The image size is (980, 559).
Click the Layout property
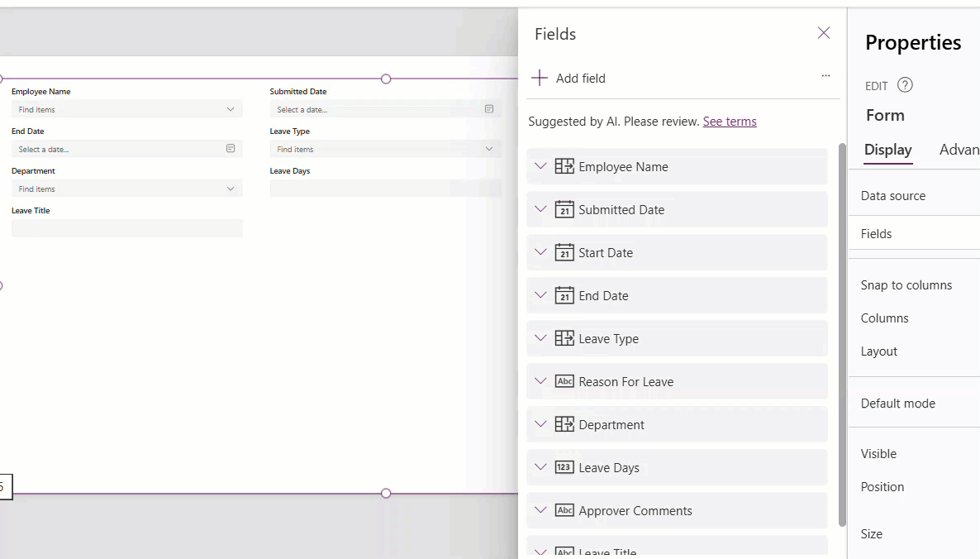[878, 351]
